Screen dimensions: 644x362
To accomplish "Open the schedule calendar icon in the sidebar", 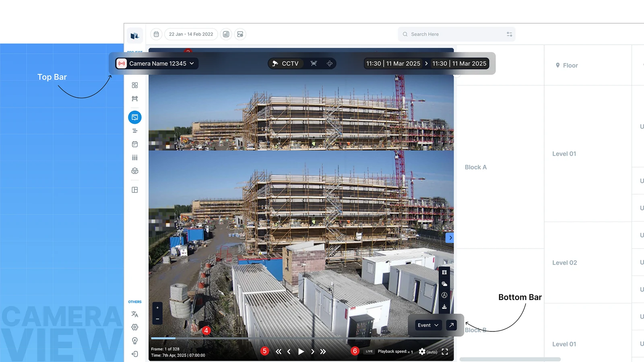I will coord(135,144).
